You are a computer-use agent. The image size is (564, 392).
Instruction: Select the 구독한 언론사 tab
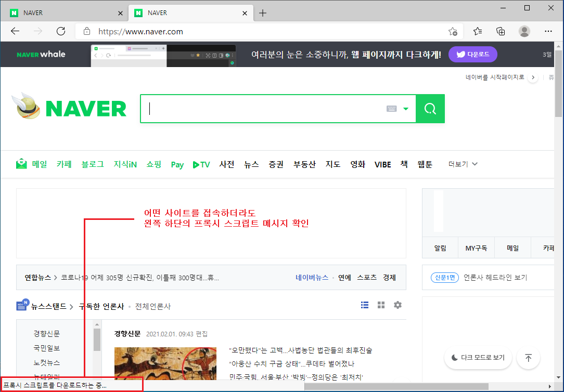(101, 307)
